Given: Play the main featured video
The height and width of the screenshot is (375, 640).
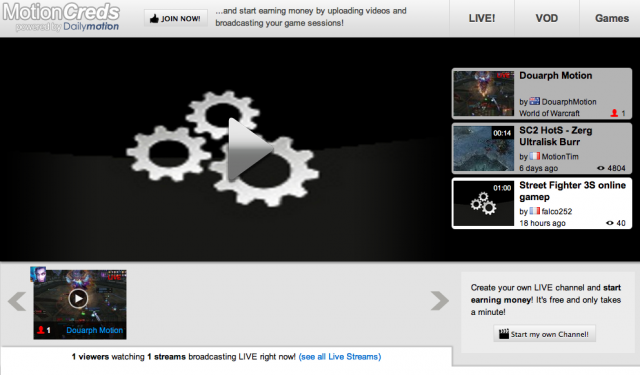Looking at the screenshot, I should coord(250,149).
